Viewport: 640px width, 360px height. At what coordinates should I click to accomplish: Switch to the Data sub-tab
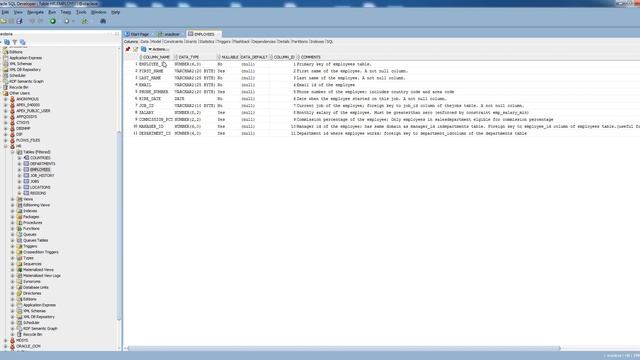point(144,42)
